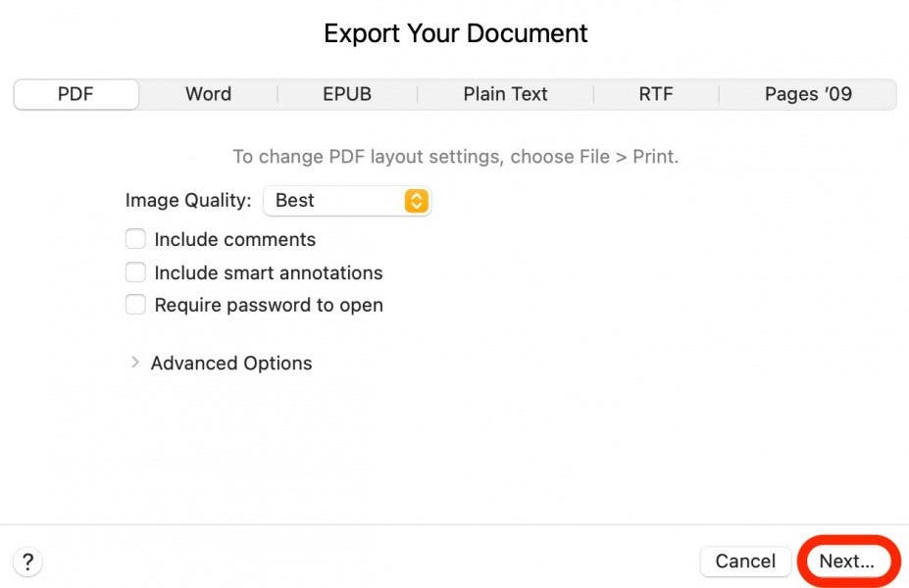Select the PDF export tab

76,93
